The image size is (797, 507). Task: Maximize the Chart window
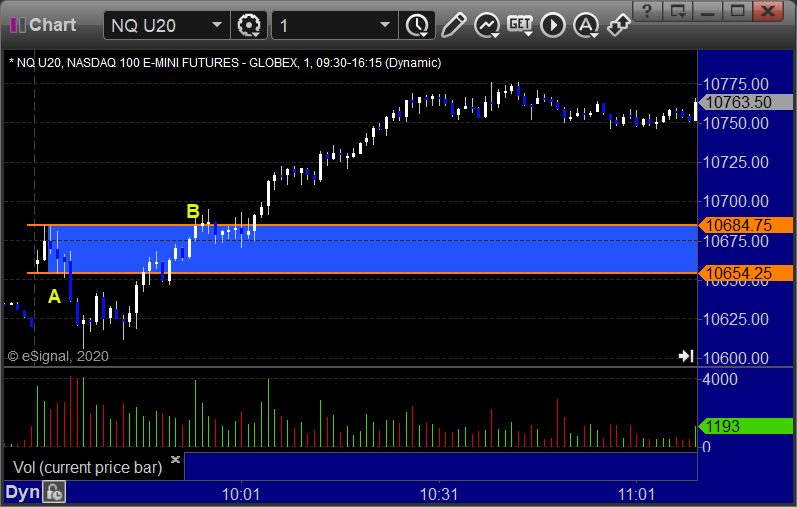pos(738,11)
